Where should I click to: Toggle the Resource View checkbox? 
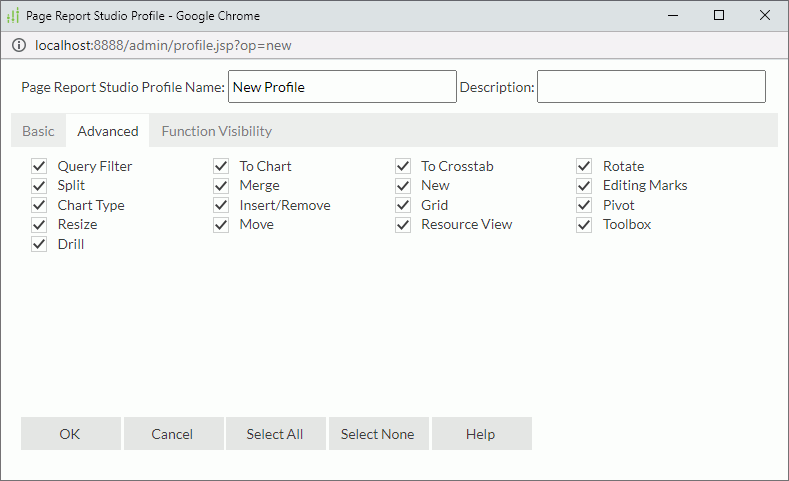pyautogui.click(x=403, y=224)
